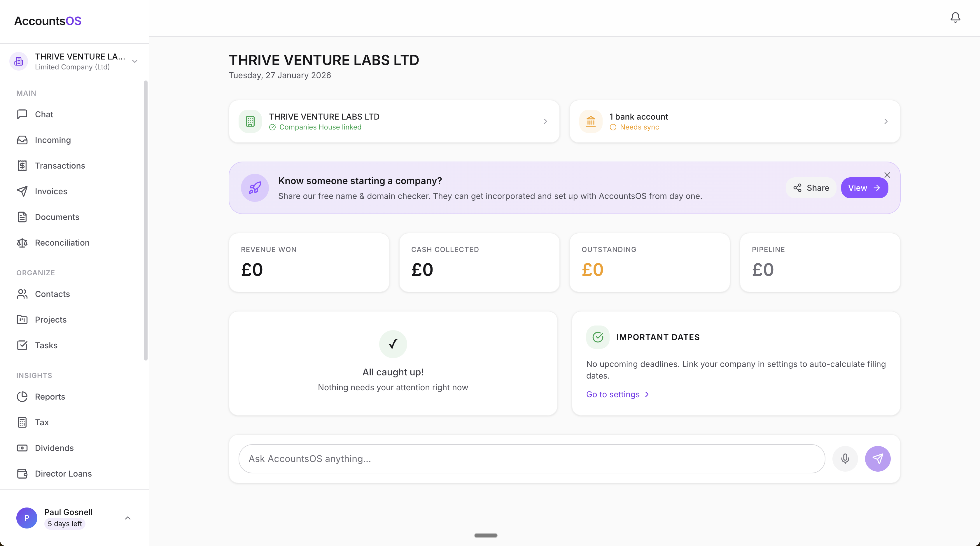Click the Reports pie chart icon
Screen dimensions: 980x546
(22, 396)
